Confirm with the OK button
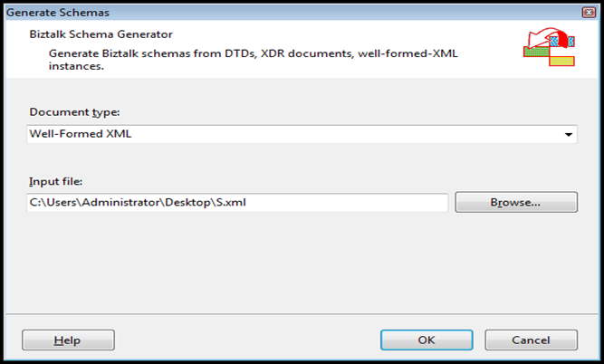This screenshot has width=604, height=364. [427, 340]
